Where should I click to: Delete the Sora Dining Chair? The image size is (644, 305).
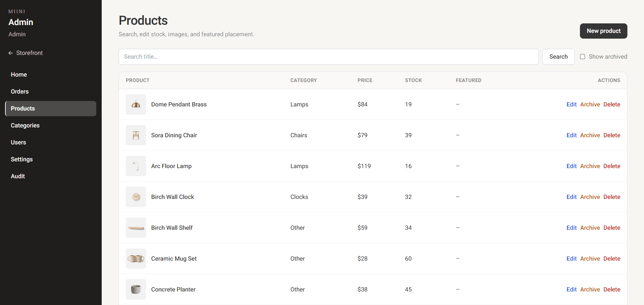[x=612, y=135]
